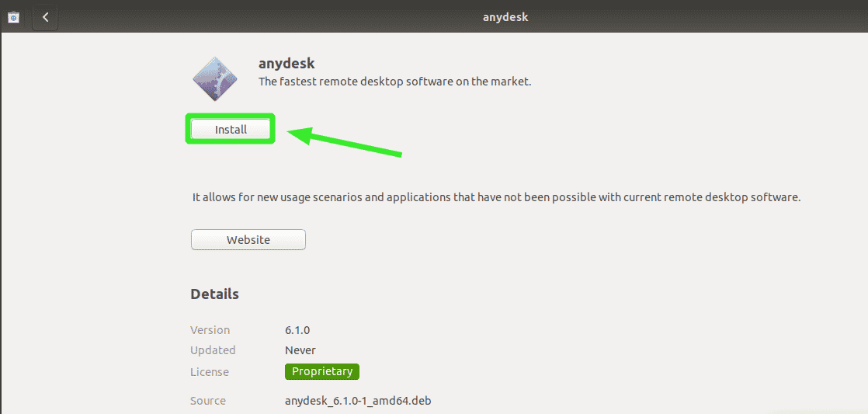Image resolution: width=868 pixels, height=414 pixels.
Task: Click the License label
Action: click(x=210, y=372)
